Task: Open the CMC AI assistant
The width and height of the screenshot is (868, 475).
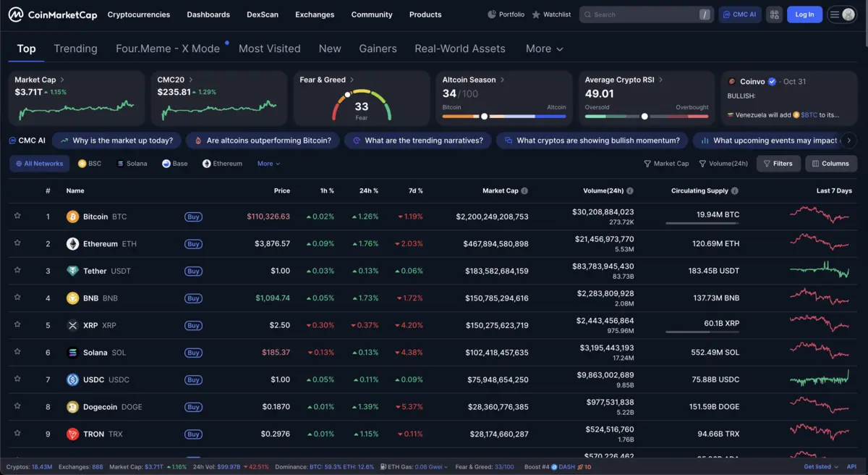Action: pyautogui.click(x=739, y=14)
